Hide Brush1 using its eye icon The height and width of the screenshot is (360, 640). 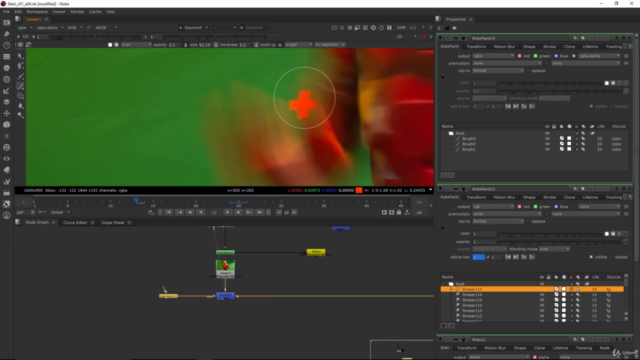pyautogui.click(x=547, y=149)
